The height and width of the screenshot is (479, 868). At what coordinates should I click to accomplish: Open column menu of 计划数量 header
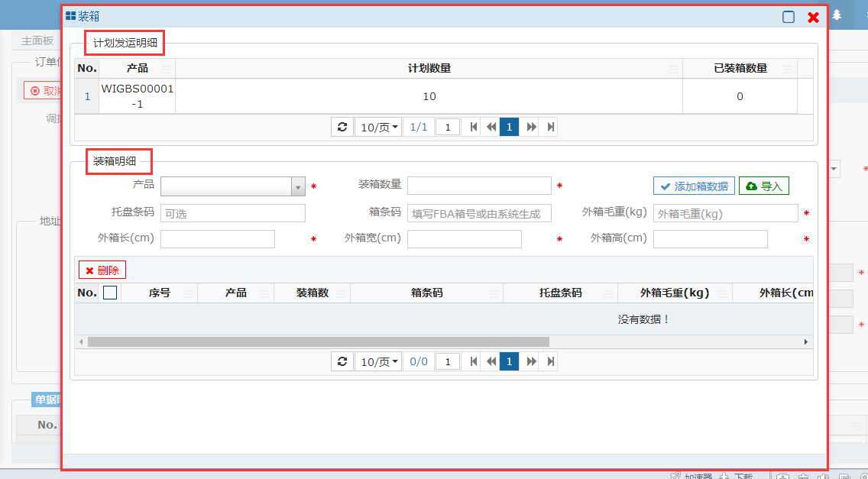point(672,69)
